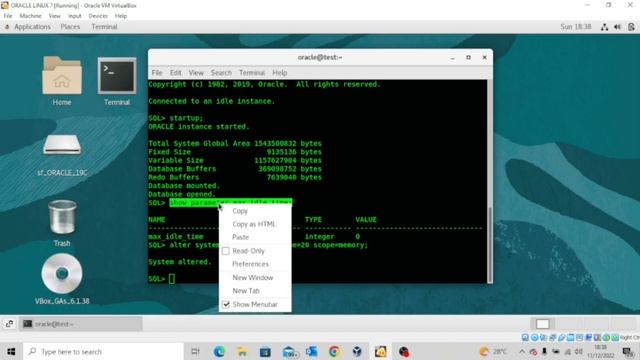Open the terminal window's File menu

157,73
